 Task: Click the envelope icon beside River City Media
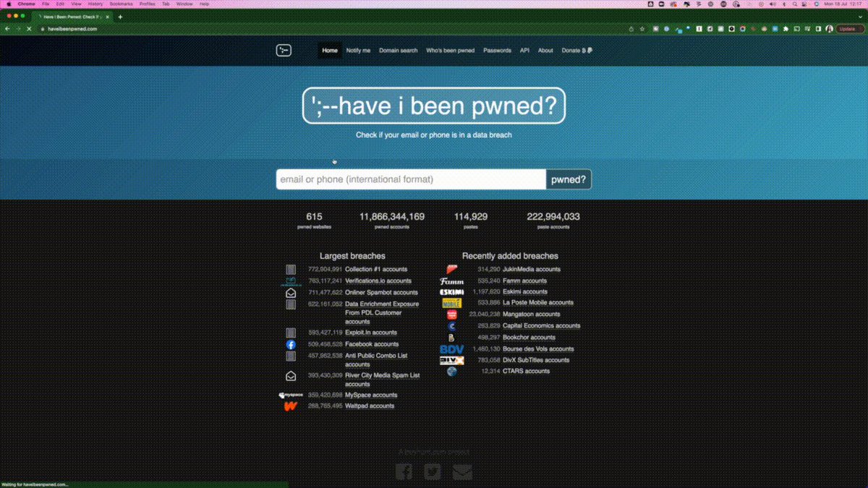[291, 376]
